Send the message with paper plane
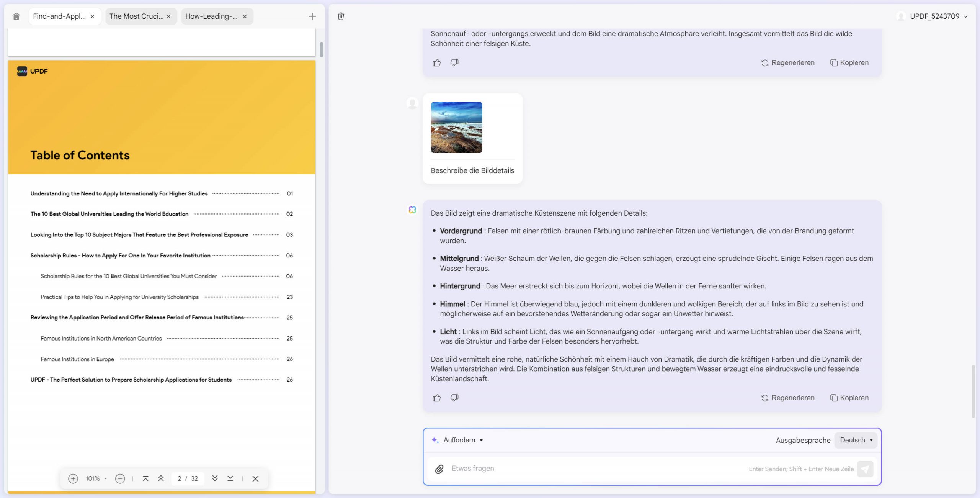The width and height of the screenshot is (980, 498). pyautogui.click(x=865, y=469)
